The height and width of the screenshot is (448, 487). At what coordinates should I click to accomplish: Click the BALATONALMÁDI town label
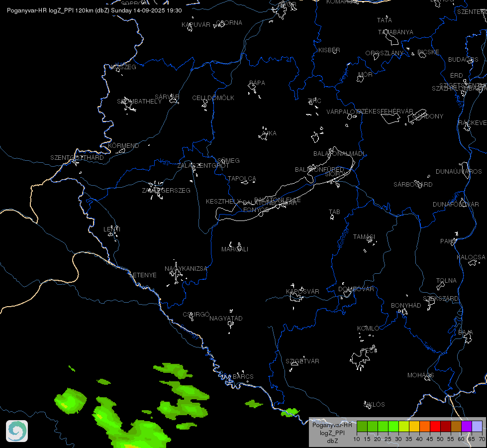[x=339, y=154]
